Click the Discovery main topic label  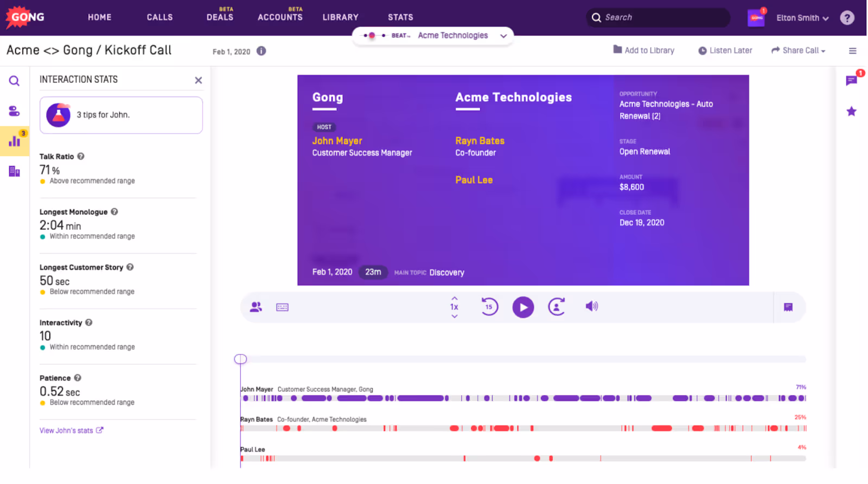446,273
